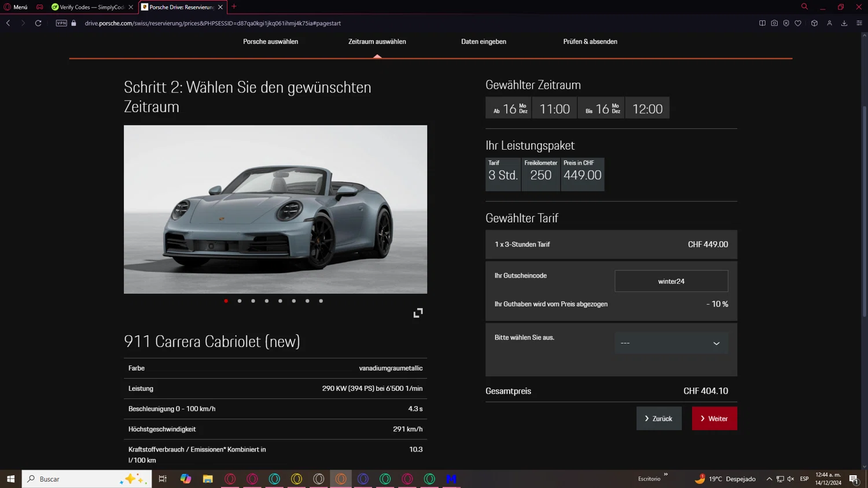Viewport: 868px width, 488px height.
Task: Click the 911 Carrera Cabriolet car image
Action: point(275,209)
